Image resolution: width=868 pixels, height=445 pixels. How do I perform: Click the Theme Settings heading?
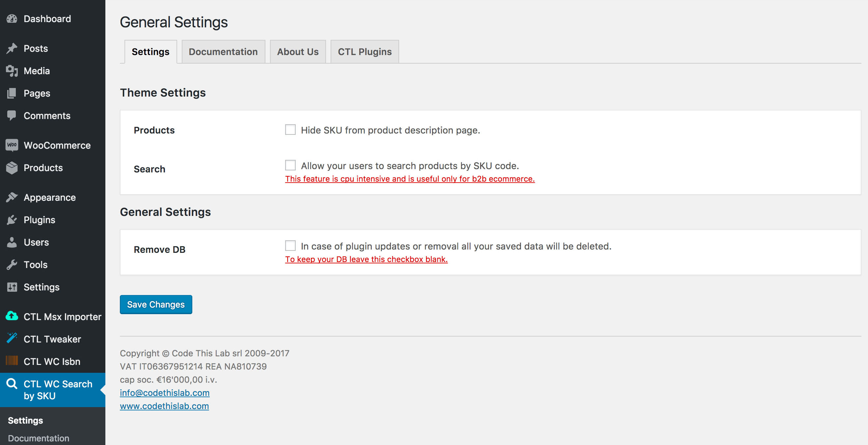pos(163,93)
